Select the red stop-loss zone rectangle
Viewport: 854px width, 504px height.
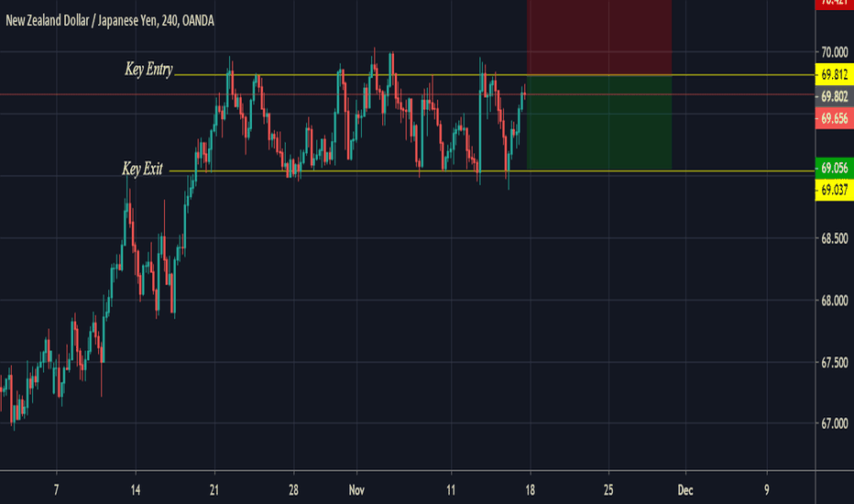(x=599, y=37)
